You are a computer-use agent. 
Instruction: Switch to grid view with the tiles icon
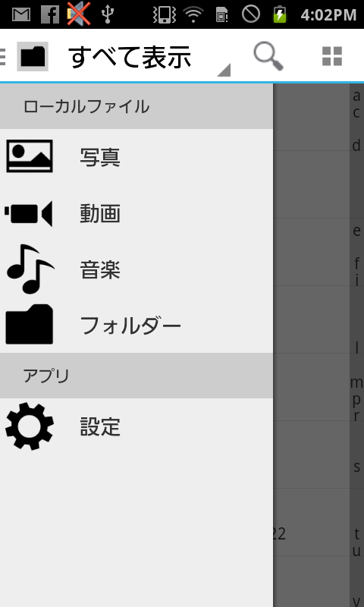(332, 56)
